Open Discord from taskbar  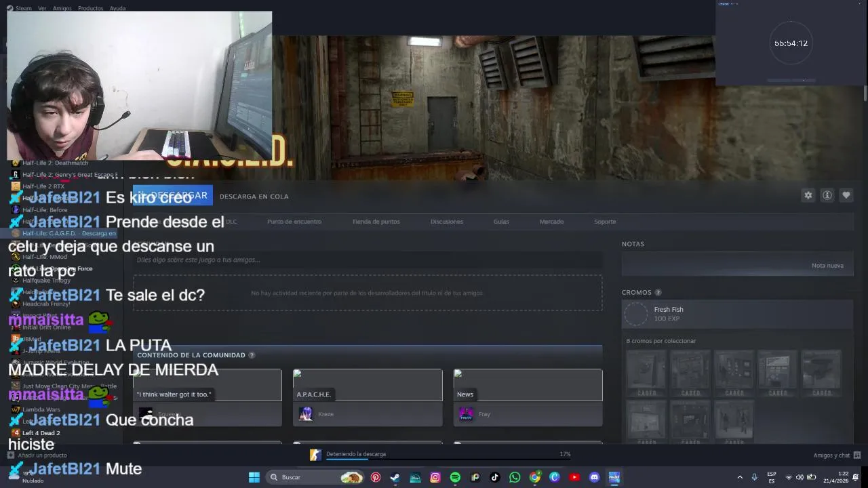[595, 477]
